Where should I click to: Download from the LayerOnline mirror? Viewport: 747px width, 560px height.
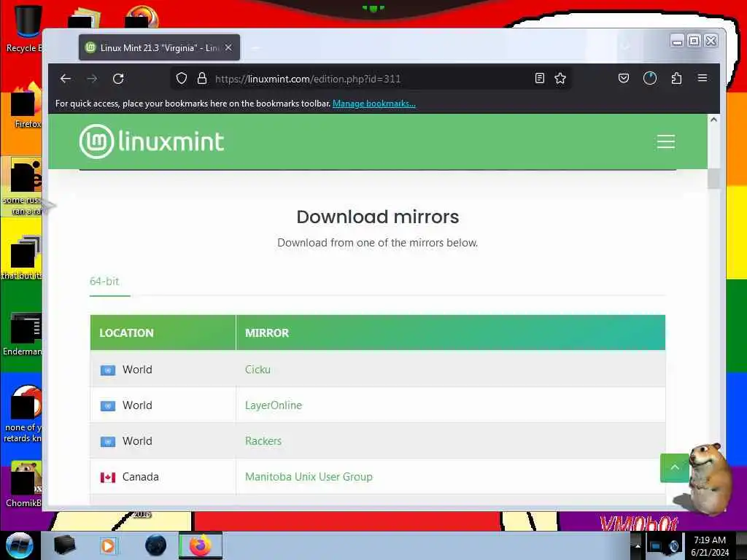coord(274,405)
